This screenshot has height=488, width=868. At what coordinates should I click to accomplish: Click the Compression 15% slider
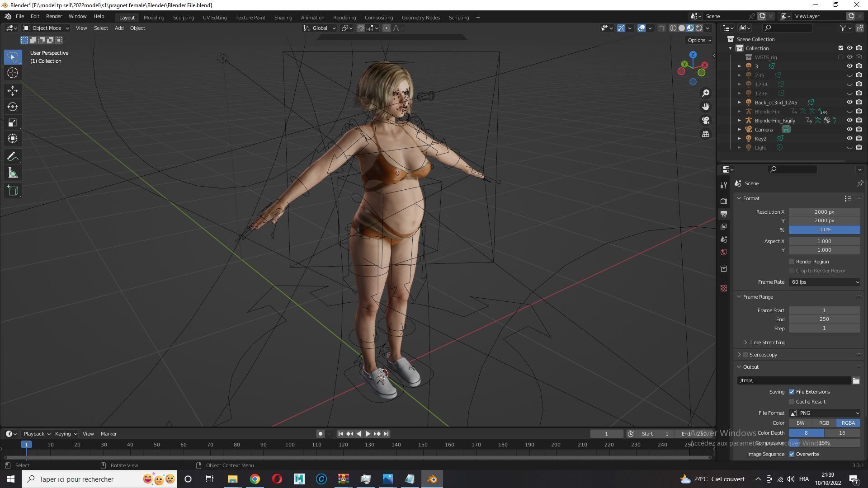coord(824,443)
